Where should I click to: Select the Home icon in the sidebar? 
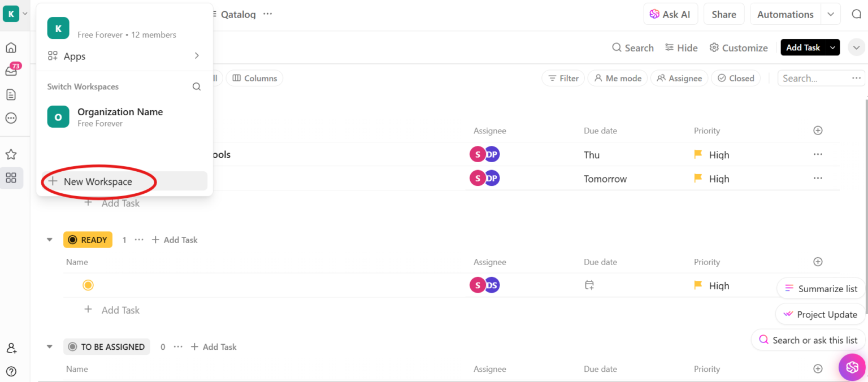[11, 47]
